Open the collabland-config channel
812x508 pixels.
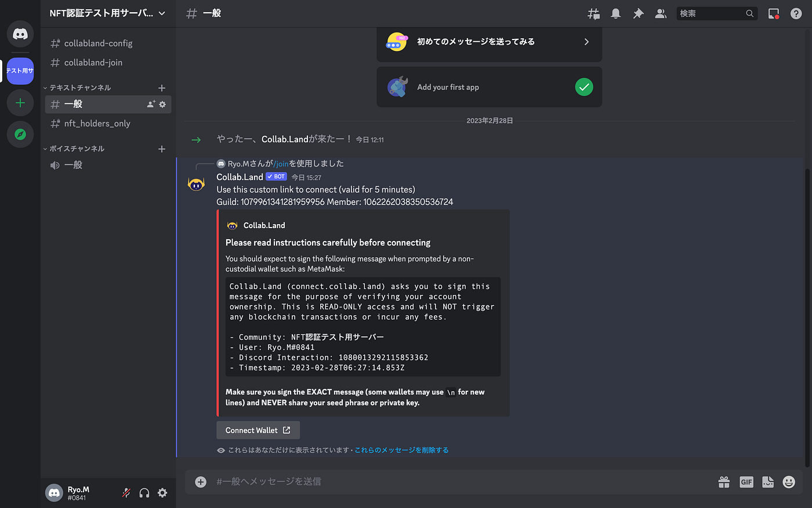tap(108, 44)
